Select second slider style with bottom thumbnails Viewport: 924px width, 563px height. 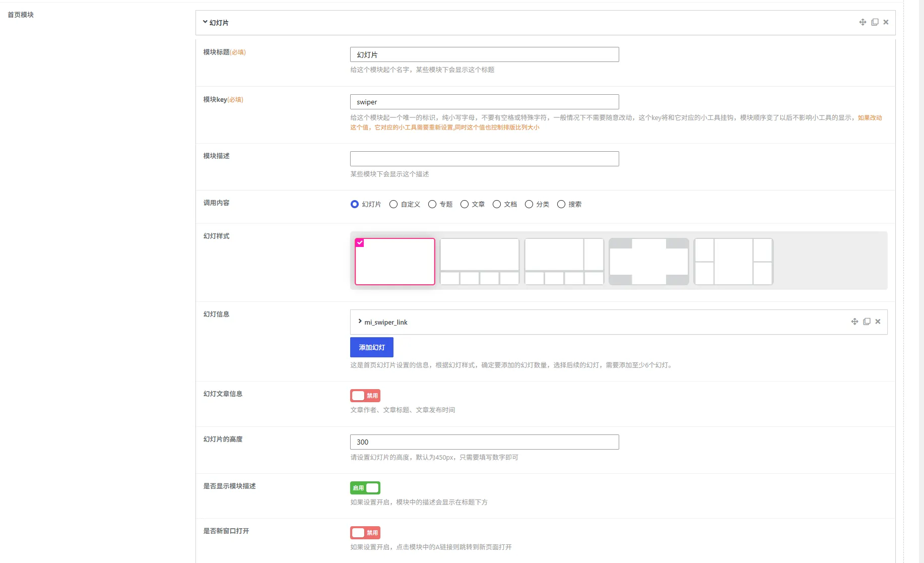pos(480,262)
